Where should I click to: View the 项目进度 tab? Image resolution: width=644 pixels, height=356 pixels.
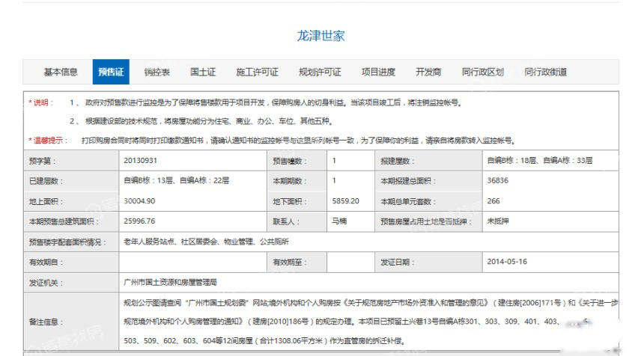pos(378,73)
